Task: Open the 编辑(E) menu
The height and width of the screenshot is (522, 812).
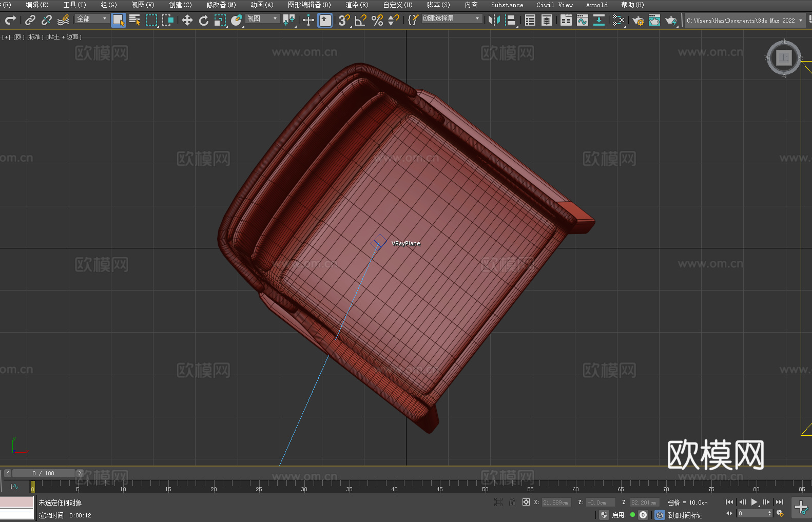Action: [x=37, y=5]
